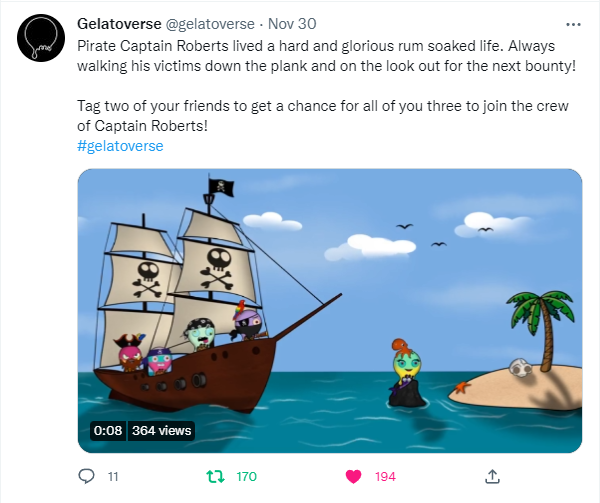Image resolution: width=600 pixels, height=503 pixels.
Task: Play the pirate ship video
Action: pyautogui.click(x=330, y=311)
